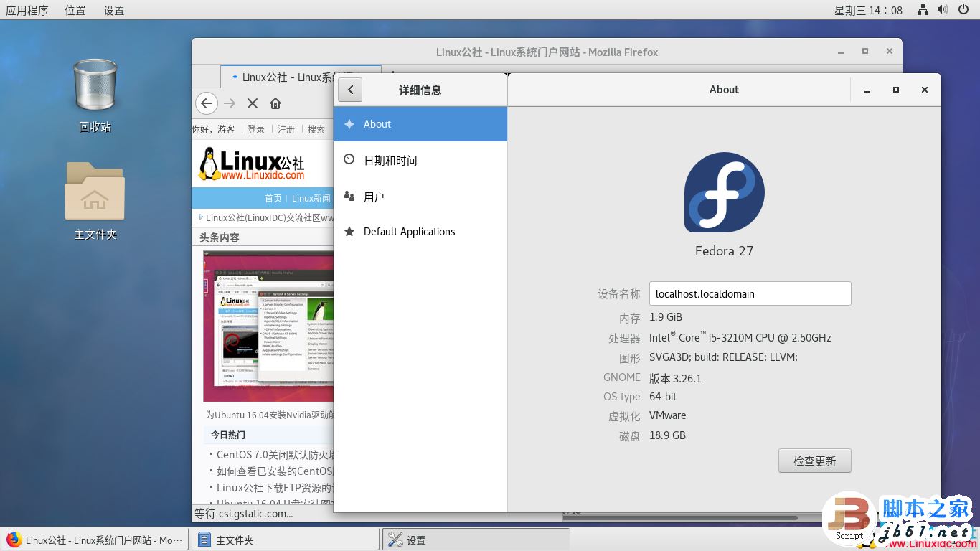Click Firefox home button

pyautogui.click(x=275, y=103)
